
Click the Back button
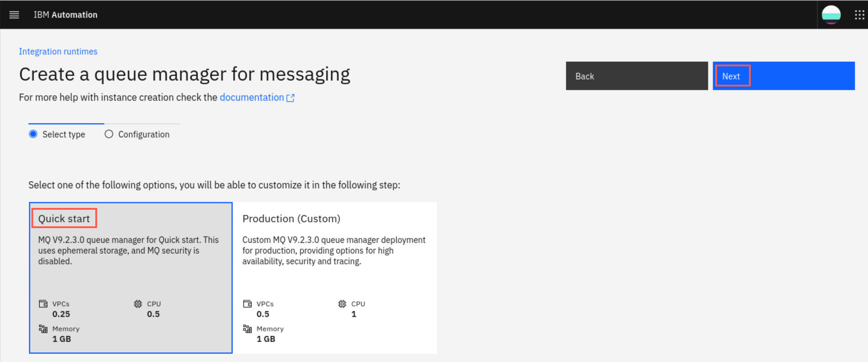[637, 76]
